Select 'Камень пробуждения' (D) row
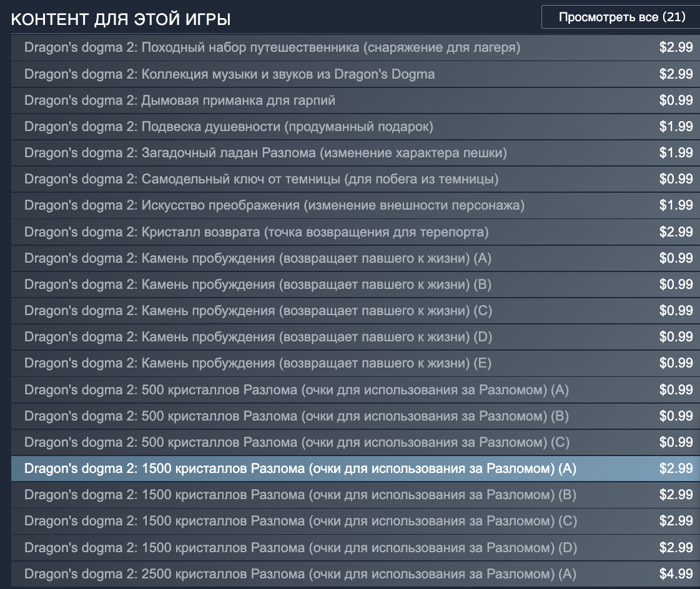This screenshot has width=700, height=589. [355, 337]
